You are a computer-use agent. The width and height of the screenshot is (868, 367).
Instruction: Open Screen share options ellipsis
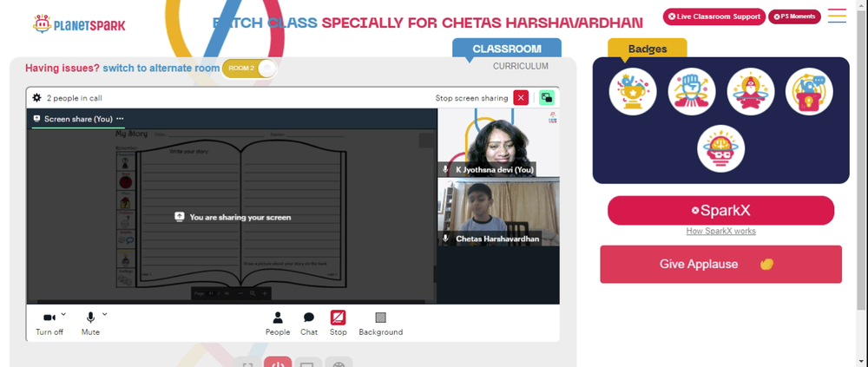coord(120,119)
